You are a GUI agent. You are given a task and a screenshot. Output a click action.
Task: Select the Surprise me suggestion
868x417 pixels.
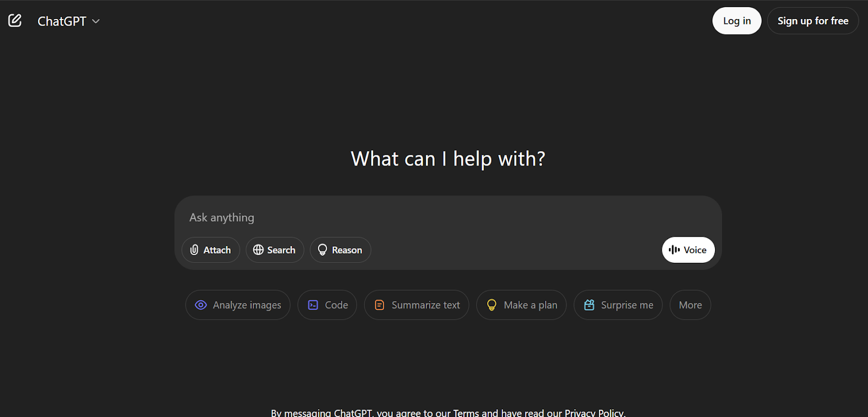coord(618,305)
